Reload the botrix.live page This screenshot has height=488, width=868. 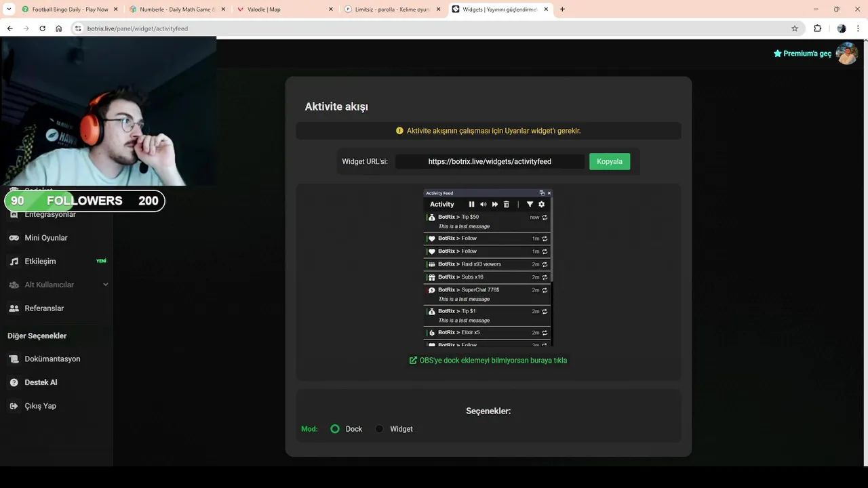point(42,28)
